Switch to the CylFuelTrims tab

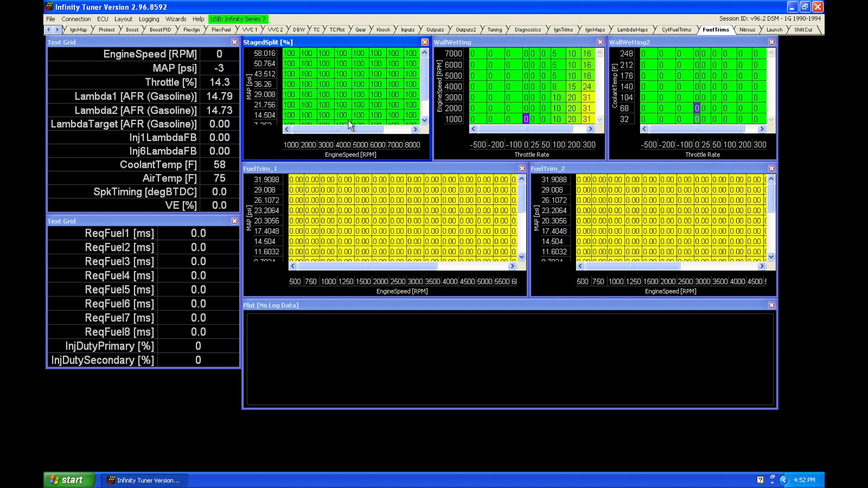[x=676, y=30]
